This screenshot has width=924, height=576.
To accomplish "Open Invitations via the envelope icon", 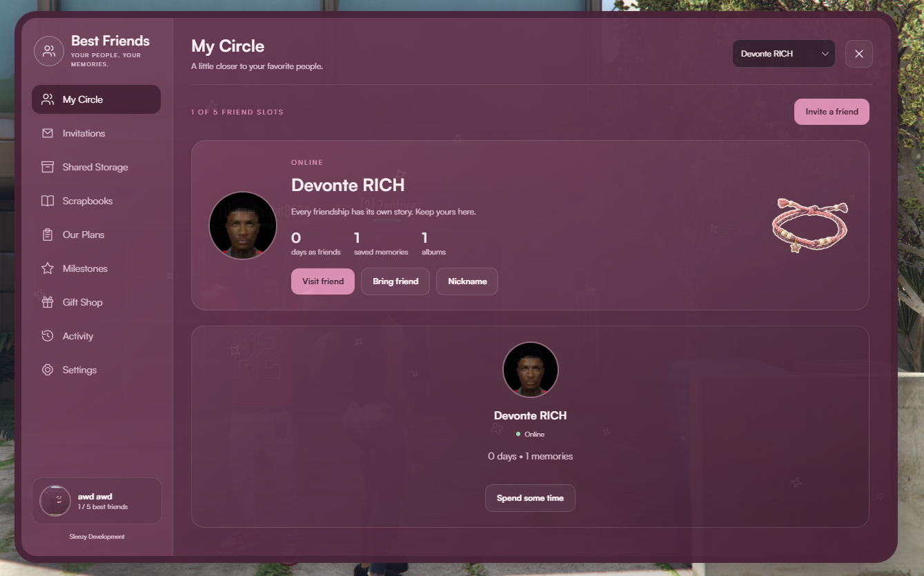I will tap(48, 133).
